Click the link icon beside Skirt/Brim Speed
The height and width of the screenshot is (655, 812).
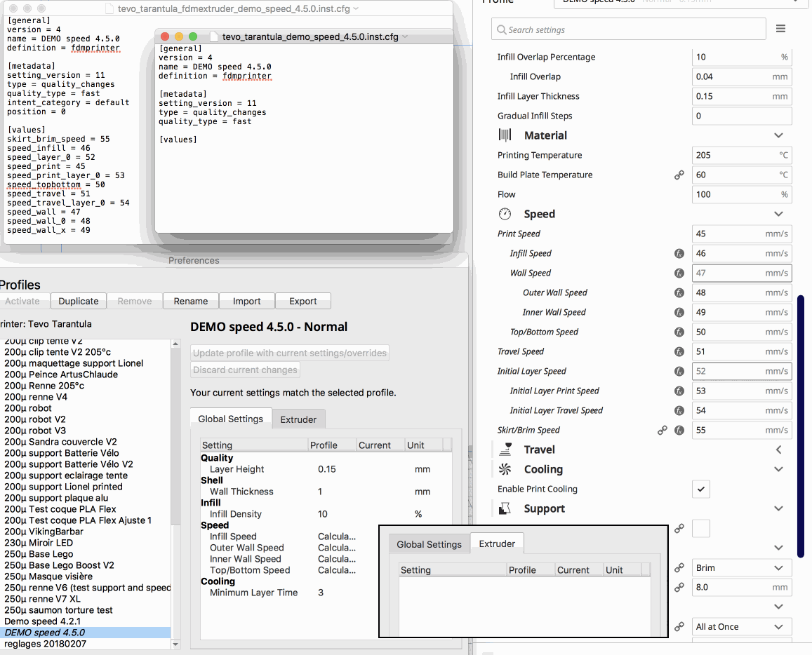[x=663, y=431]
